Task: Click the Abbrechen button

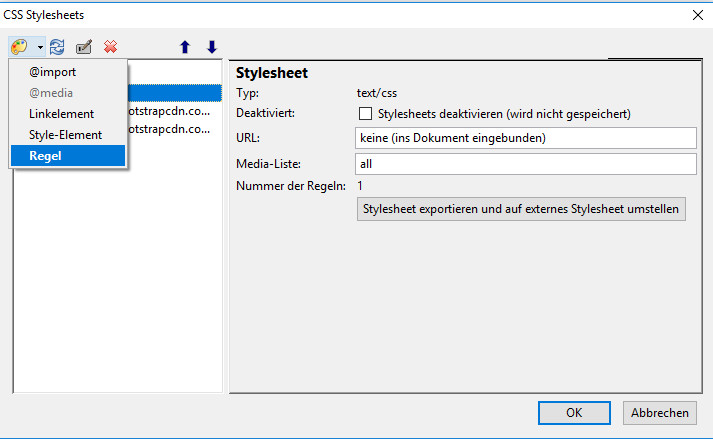Action: 659,412
